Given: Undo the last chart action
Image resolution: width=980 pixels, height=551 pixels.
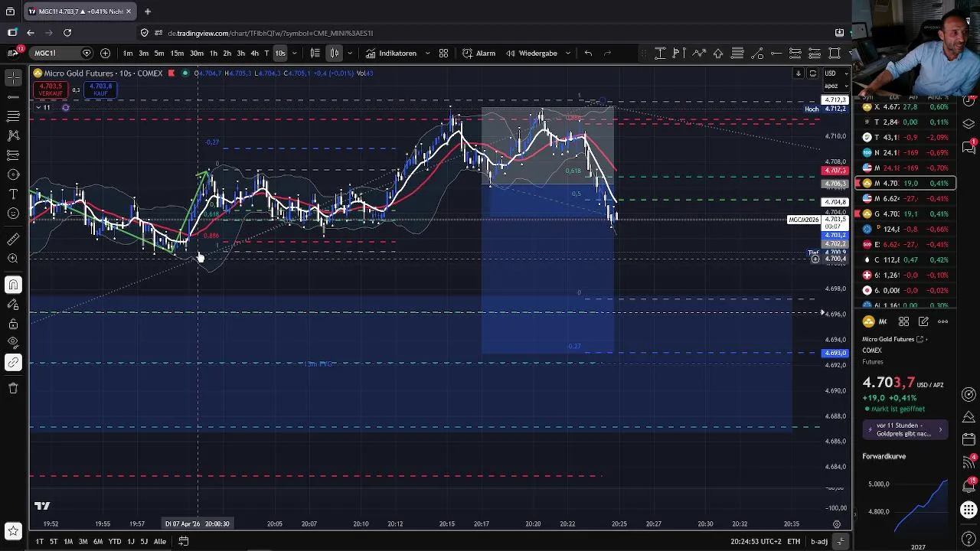Looking at the screenshot, I should point(588,53).
